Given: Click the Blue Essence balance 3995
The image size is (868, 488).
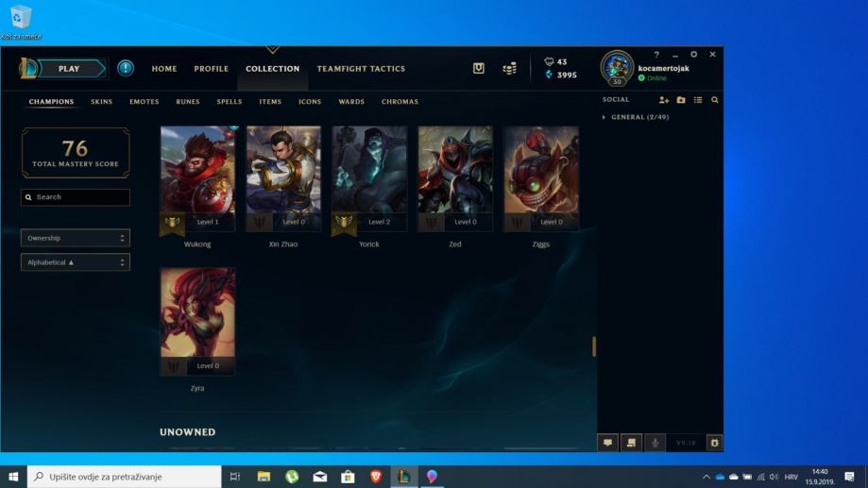Looking at the screenshot, I should coord(561,75).
